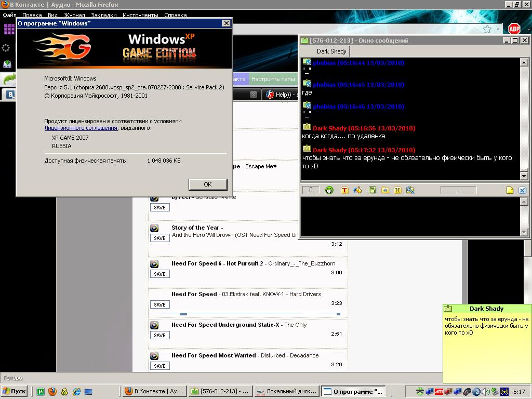Click the downloads tray icon with green arrow

click(x=7, y=64)
